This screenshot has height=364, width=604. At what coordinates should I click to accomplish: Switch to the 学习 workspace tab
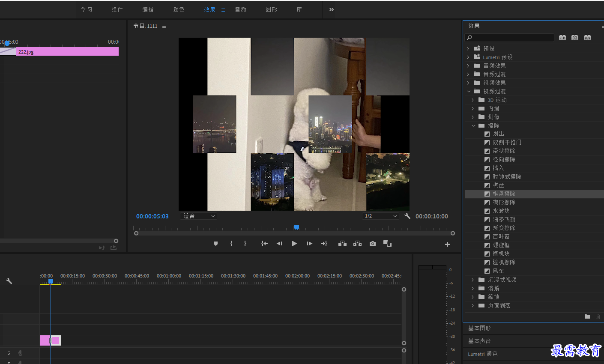click(x=87, y=9)
